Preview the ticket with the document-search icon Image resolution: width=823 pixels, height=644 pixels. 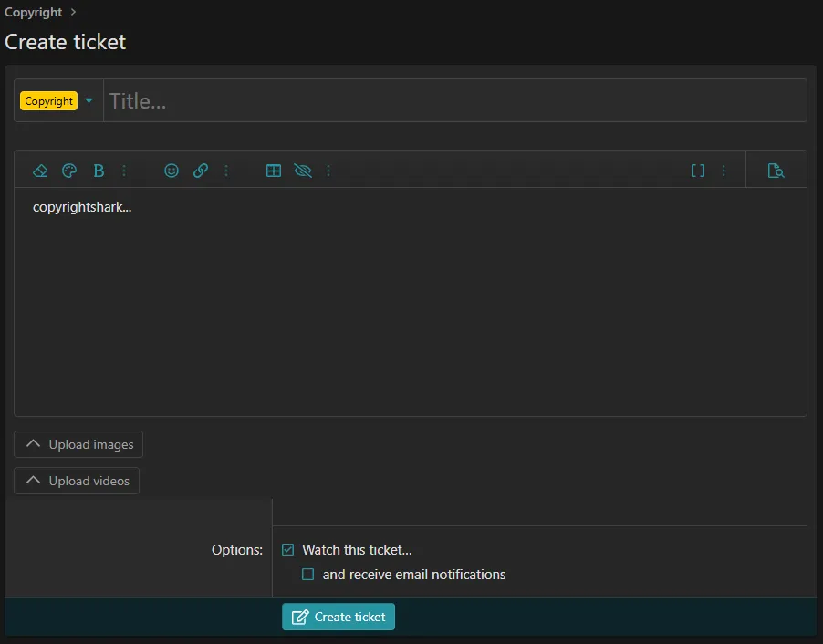tap(776, 170)
